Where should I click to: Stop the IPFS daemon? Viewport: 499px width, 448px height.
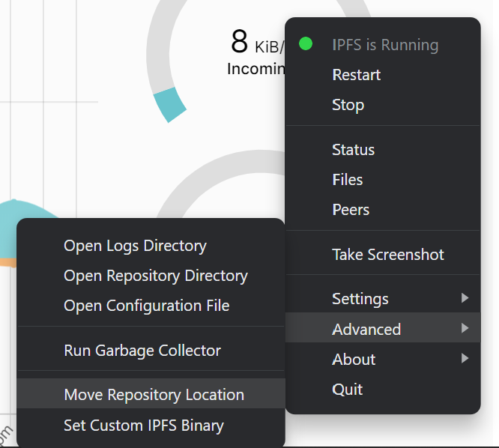(x=348, y=105)
